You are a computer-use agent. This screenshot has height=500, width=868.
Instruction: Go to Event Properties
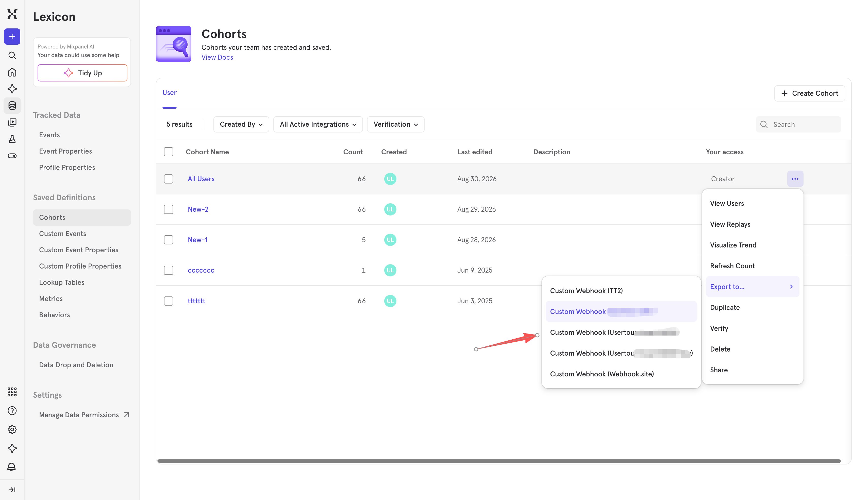click(x=65, y=151)
